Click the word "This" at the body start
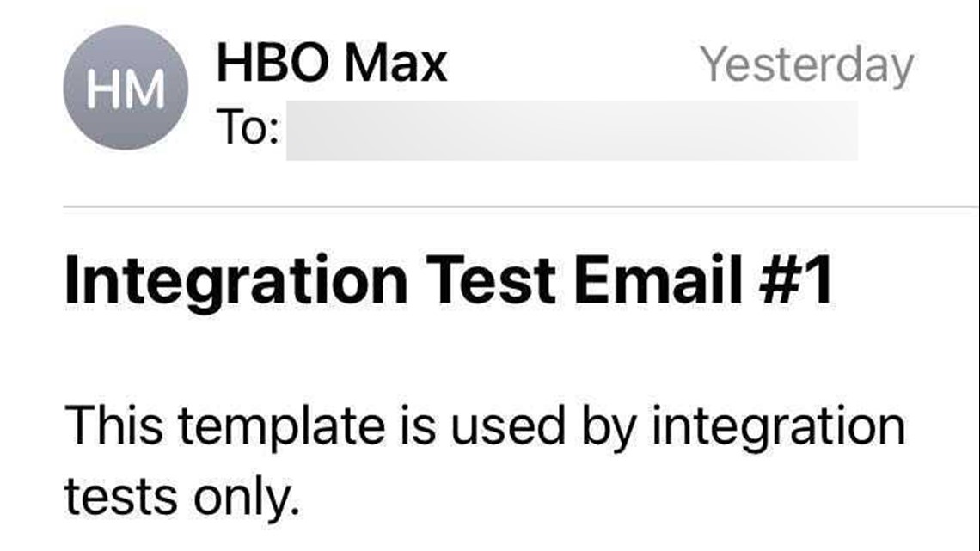 tap(113, 425)
